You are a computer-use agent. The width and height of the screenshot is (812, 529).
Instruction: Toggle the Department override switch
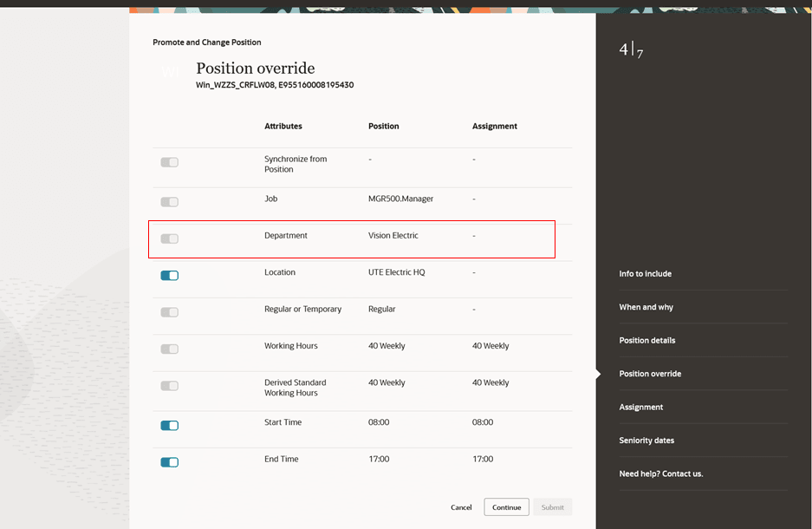(x=169, y=238)
